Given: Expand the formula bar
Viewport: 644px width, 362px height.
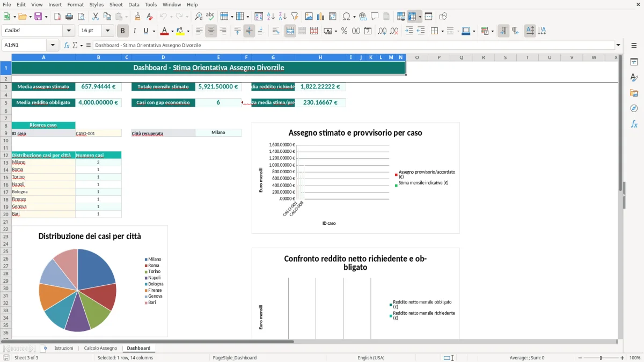Looking at the screenshot, I should click(618, 45).
